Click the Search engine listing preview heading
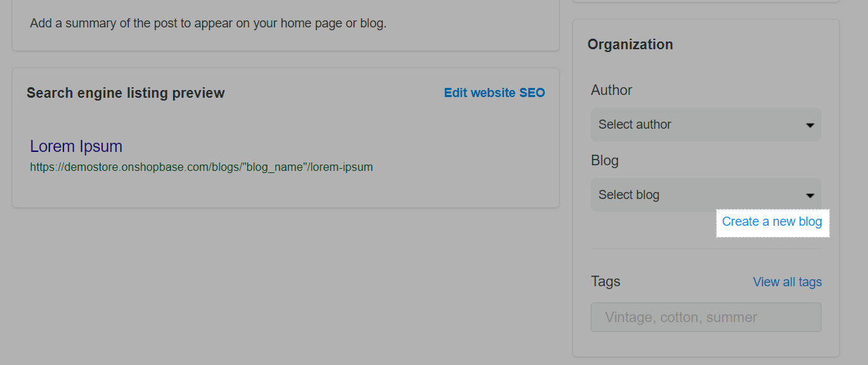This screenshot has width=868, height=365. 125,93
